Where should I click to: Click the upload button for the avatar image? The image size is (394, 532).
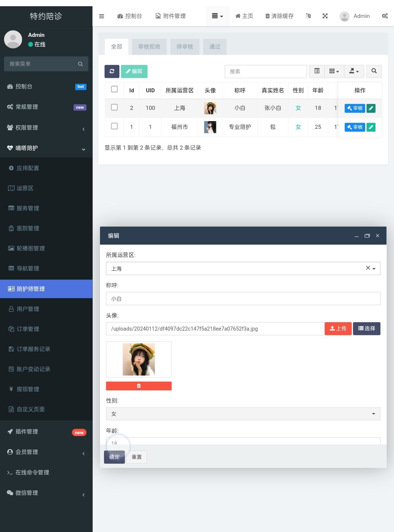[x=338, y=328]
